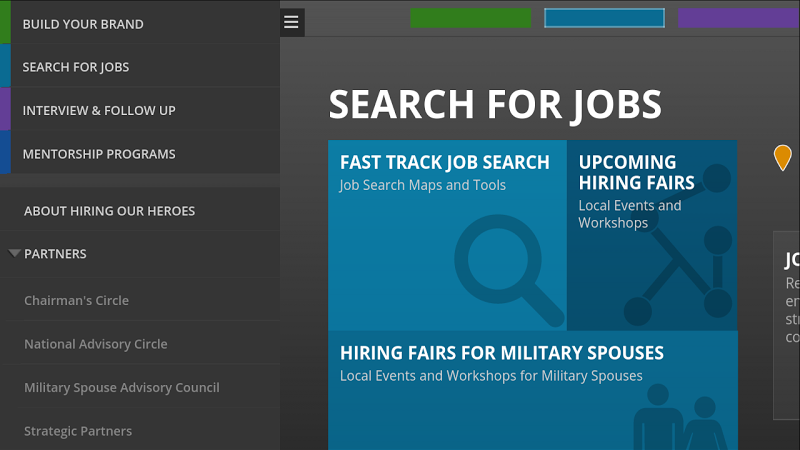Click the network nodes graphic

[x=678, y=244]
